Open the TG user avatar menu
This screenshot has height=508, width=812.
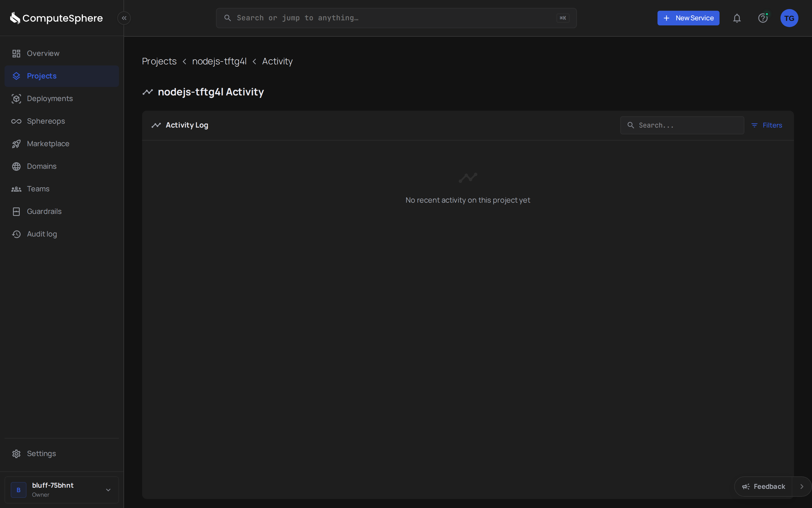click(789, 18)
